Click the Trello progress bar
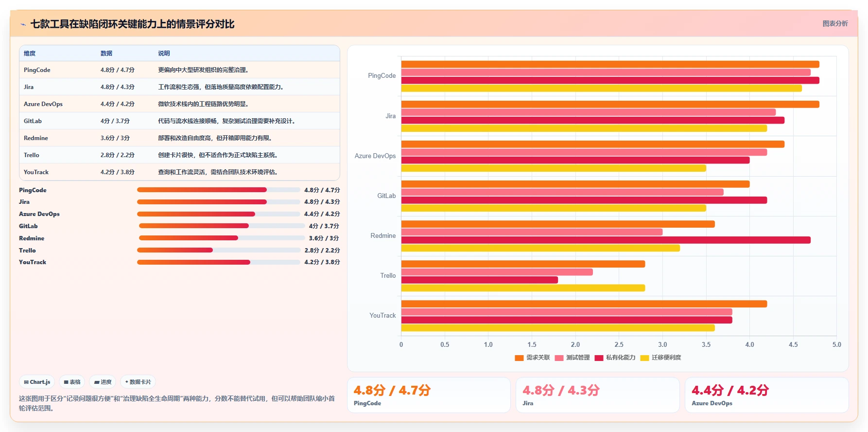This screenshot has width=868, height=432. click(219, 250)
